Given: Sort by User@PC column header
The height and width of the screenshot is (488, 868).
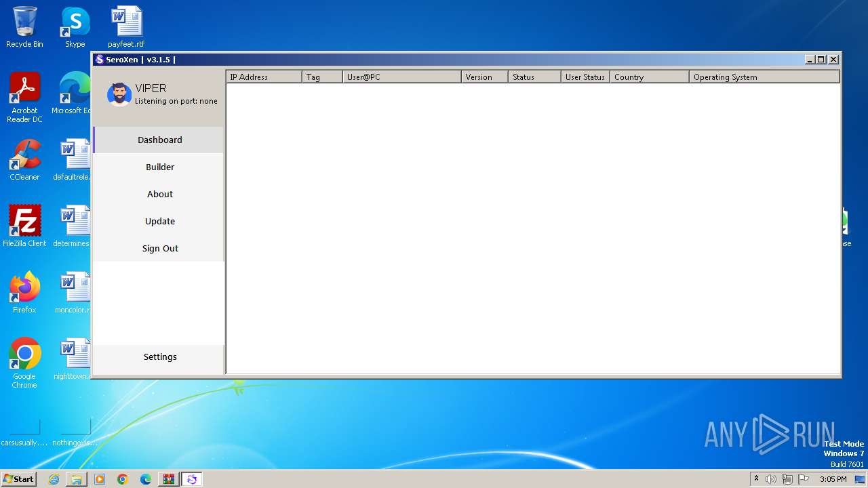Looking at the screenshot, I should click(x=402, y=77).
